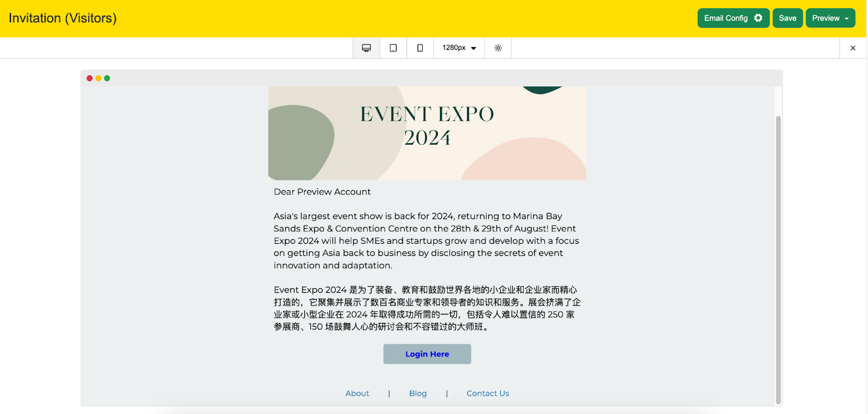
Task: Click the Save button
Action: 788,18
